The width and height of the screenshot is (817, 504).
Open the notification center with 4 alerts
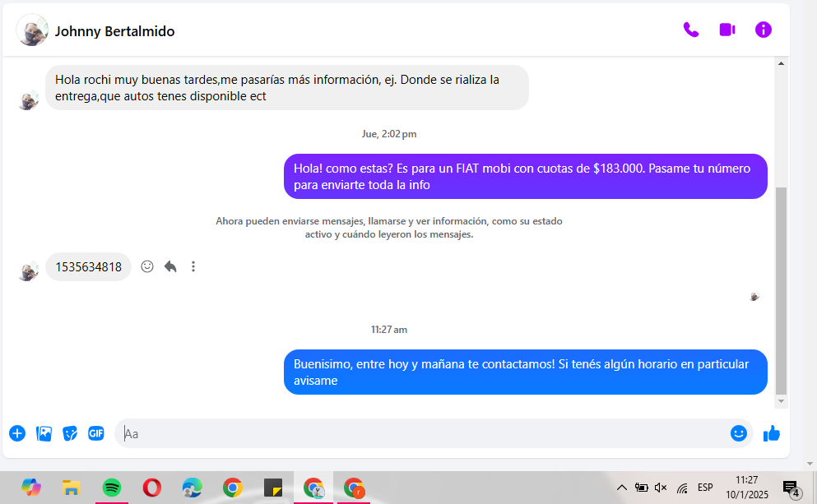pyautogui.click(x=791, y=488)
